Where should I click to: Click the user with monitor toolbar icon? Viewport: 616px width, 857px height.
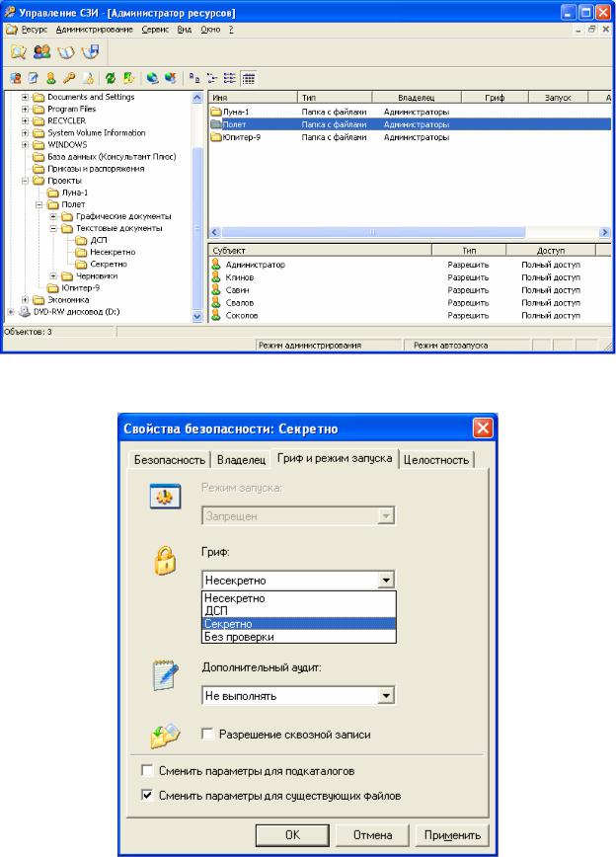pos(16,78)
